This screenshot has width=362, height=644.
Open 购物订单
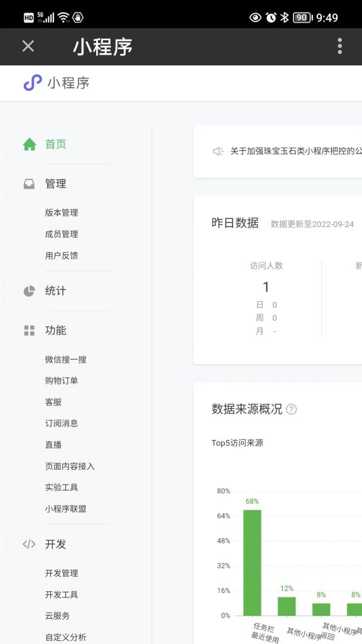point(62,380)
